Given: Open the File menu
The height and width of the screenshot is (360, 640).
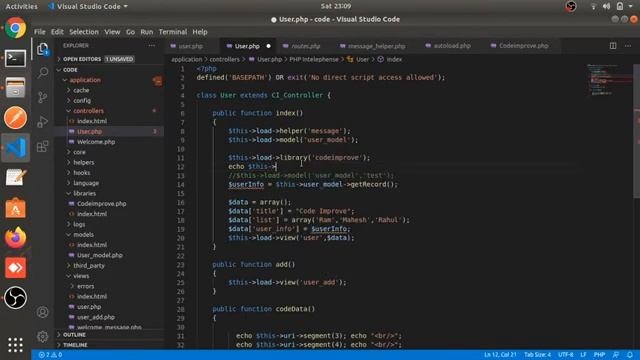Looking at the screenshot, I should [40, 32].
